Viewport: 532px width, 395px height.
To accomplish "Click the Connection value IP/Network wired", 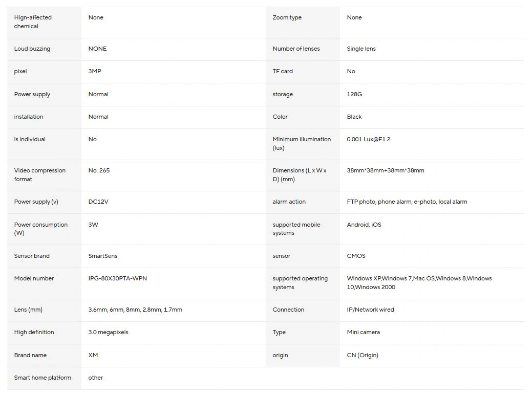I will pyautogui.click(x=370, y=310).
